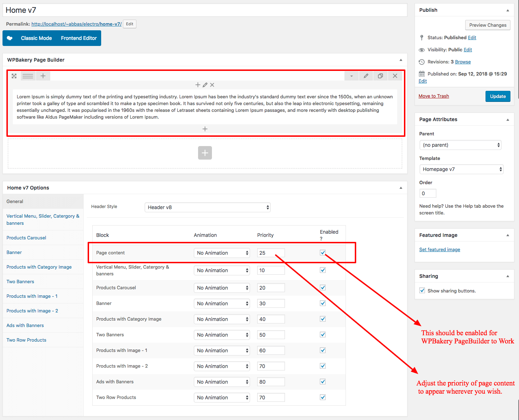Collapse the Page Attributes panel

click(508, 120)
